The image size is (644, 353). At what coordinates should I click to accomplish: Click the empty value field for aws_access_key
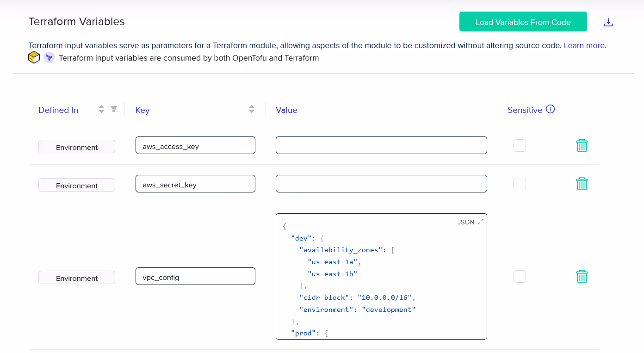tap(381, 145)
